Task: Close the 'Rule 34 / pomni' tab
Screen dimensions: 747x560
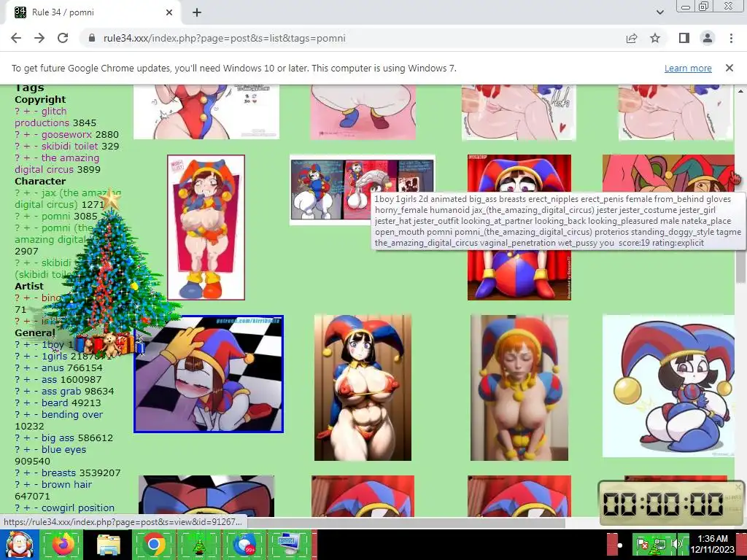Action: click(x=169, y=12)
